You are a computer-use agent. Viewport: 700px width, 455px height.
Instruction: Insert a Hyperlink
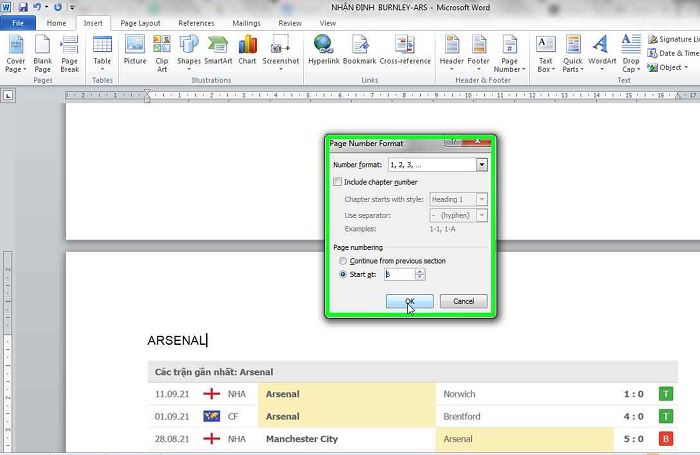[324, 50]
